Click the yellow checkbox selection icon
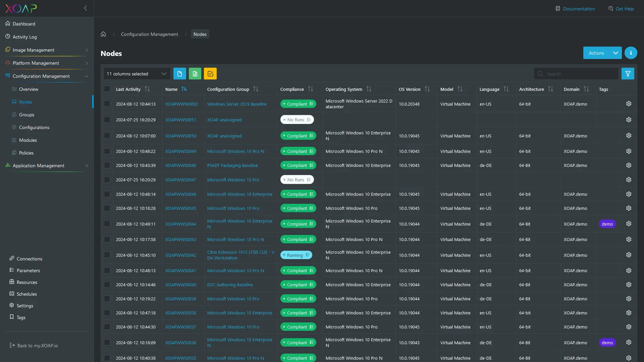Viewport: 644px width, 362px height. (x=210, y=73)
